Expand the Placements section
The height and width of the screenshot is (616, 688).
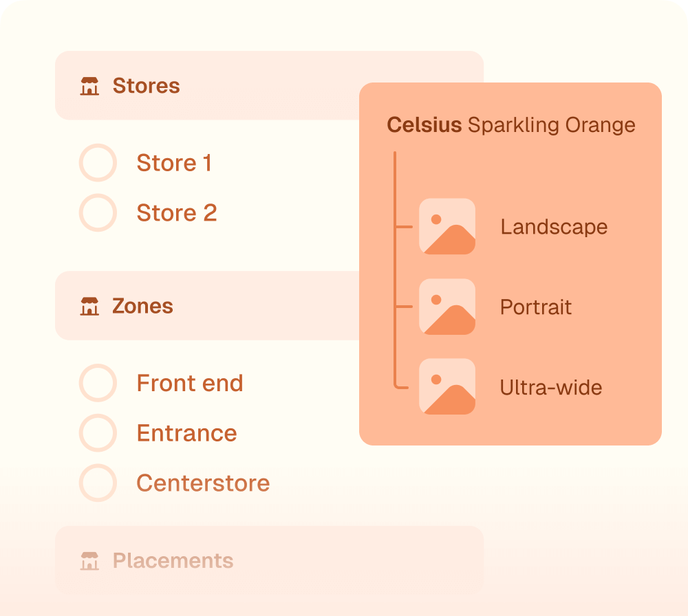pyautogui.click(x=268, y=560)
